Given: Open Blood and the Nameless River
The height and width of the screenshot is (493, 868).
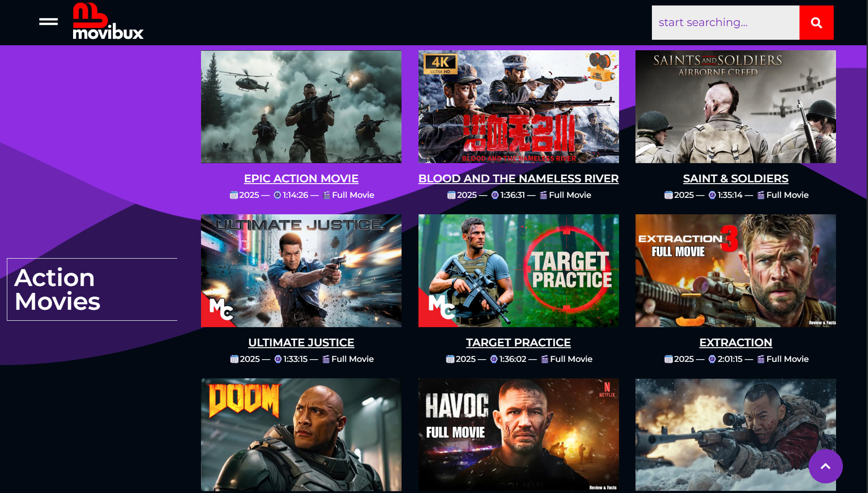Looking at the screenshot, I should click(519, 179).
